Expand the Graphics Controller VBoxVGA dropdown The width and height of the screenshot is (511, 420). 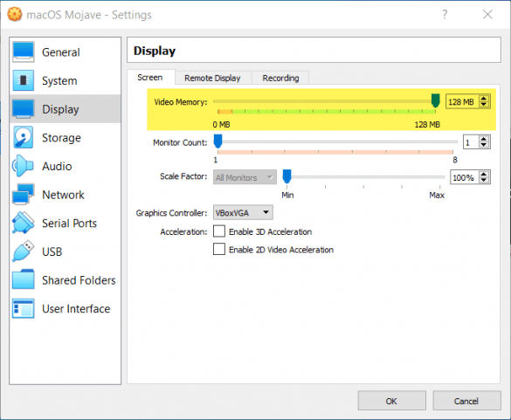pyautogui.click(x=243, y=212)
